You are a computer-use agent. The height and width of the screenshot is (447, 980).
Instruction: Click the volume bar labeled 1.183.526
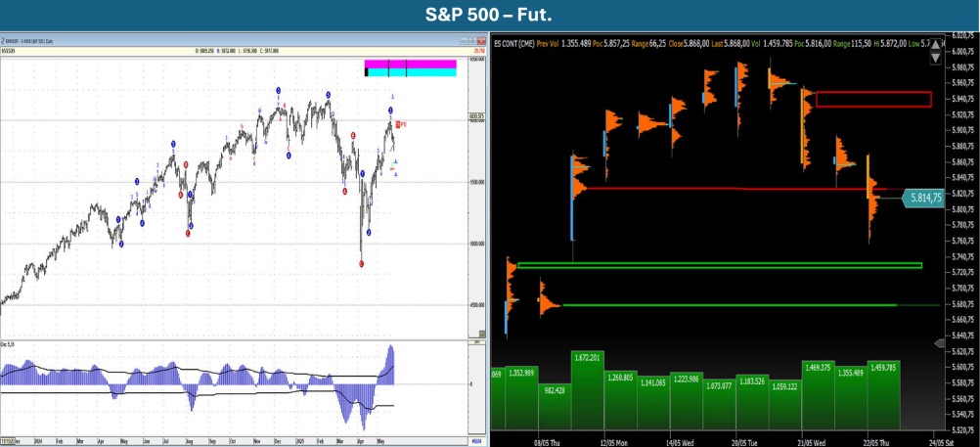752,402
